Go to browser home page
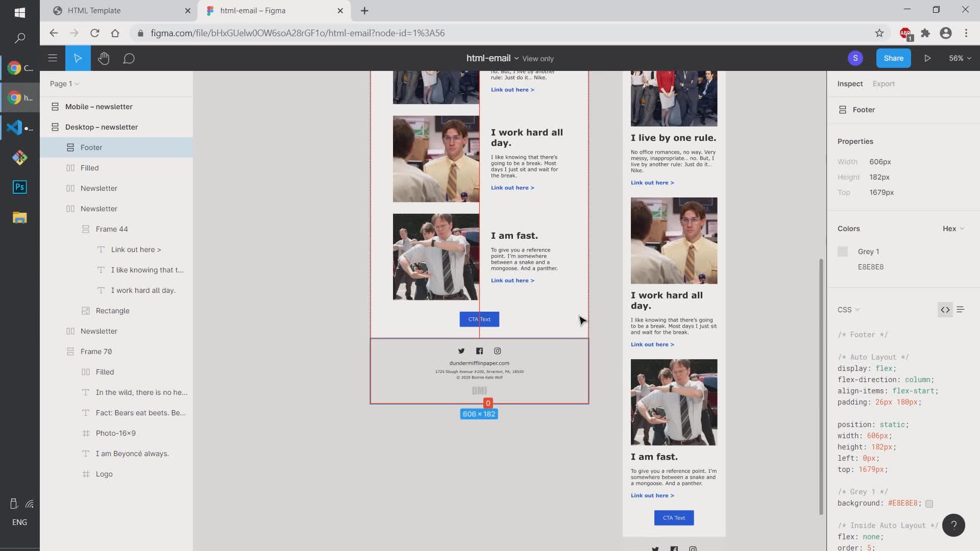The height and width of the screenshot is (551, 980). 115,33
